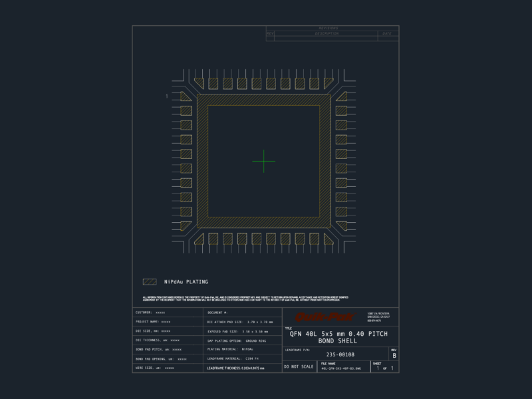
Task: Click the Quik-Pak logo
Action: tap(325, 317)
